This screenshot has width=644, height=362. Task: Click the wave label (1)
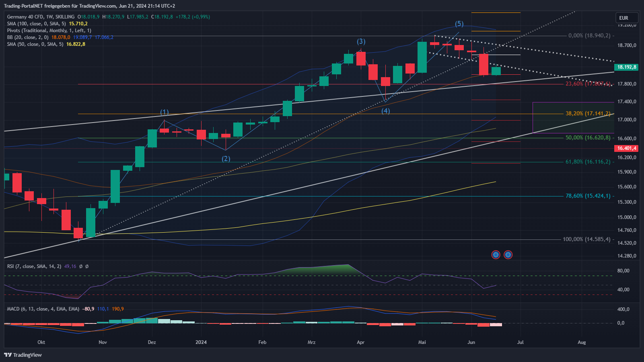pos(165,112)
